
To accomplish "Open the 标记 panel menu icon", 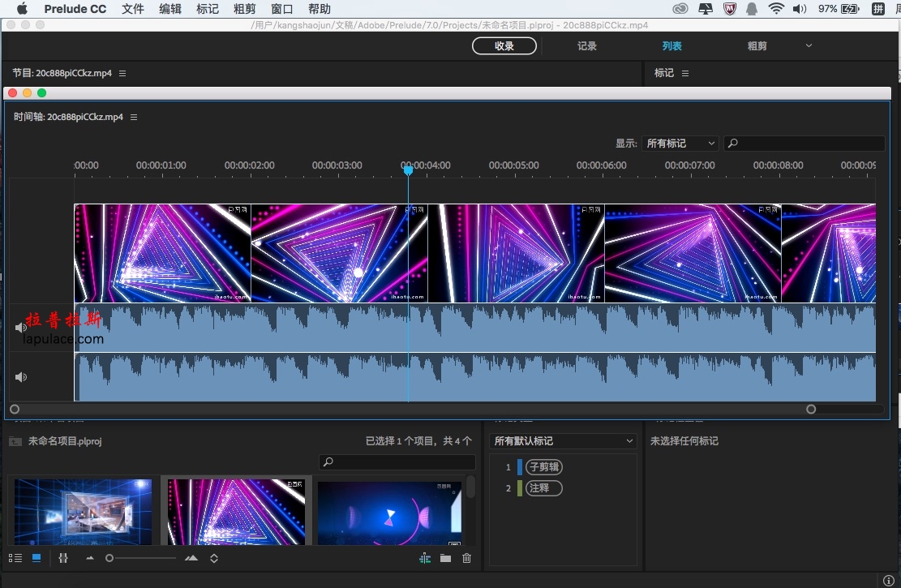I will (x=685, y=74).
